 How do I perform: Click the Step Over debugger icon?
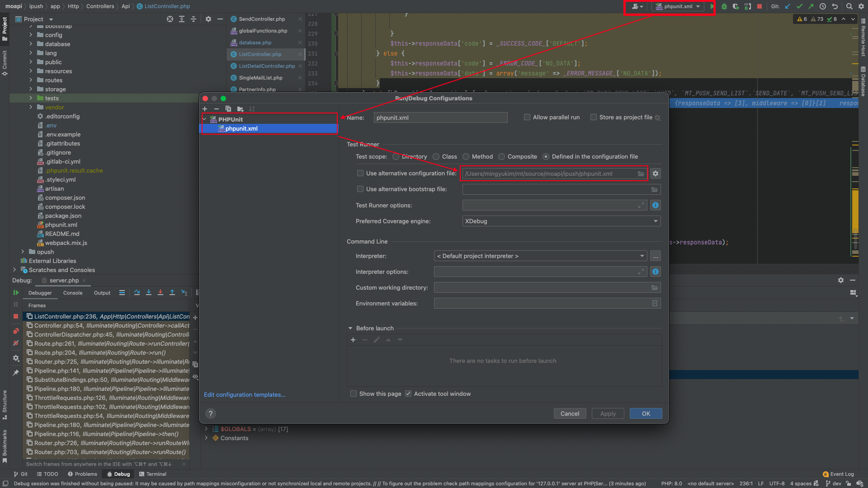(x=137, y=293)
